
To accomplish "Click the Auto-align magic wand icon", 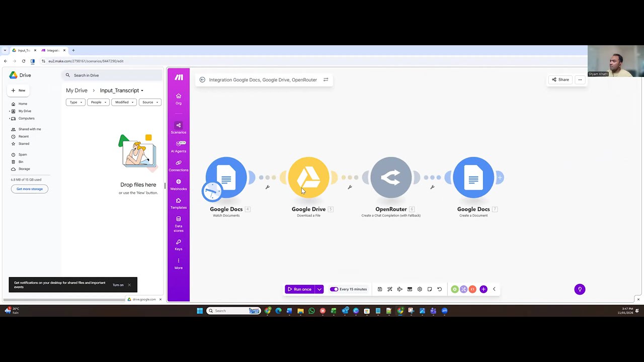I will coord(390,289).
